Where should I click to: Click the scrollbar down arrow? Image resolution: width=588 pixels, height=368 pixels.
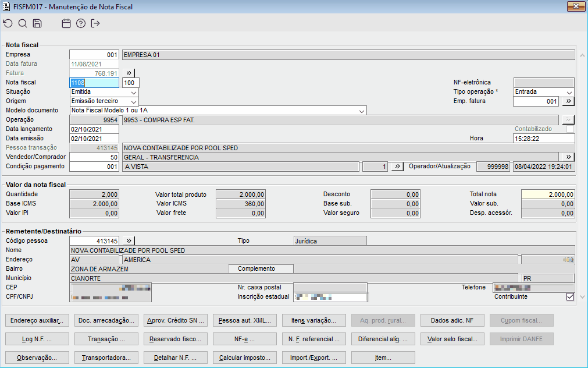pyautogui.click(x=582, y=296)
